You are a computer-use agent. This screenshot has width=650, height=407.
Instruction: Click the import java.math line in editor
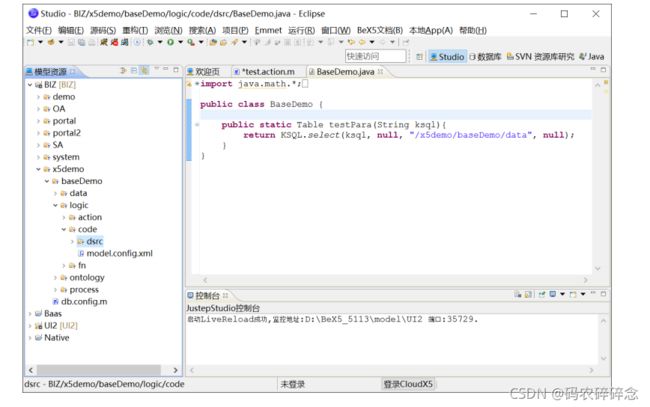click(x=255, y=84)
